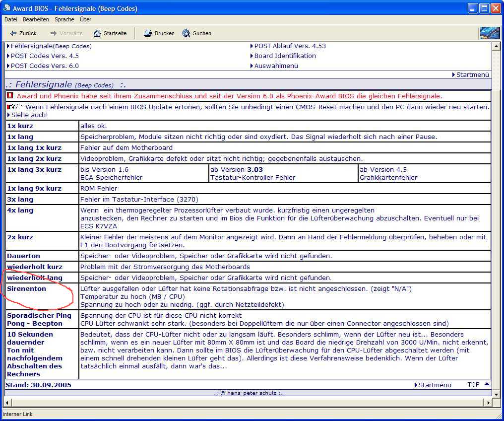Open Fehlersignale (Beep Codes) link
The width and height of the screenshot is (504, 421).
(x=51, y=46)
